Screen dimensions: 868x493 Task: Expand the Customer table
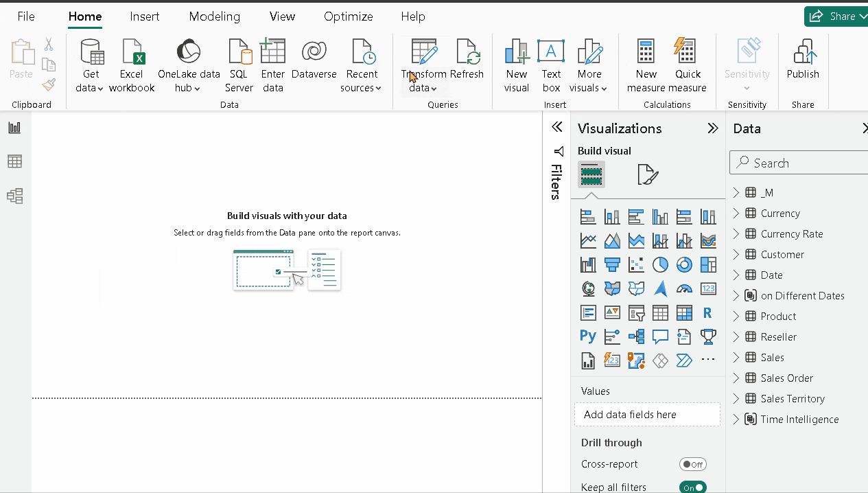coord(736,254)
